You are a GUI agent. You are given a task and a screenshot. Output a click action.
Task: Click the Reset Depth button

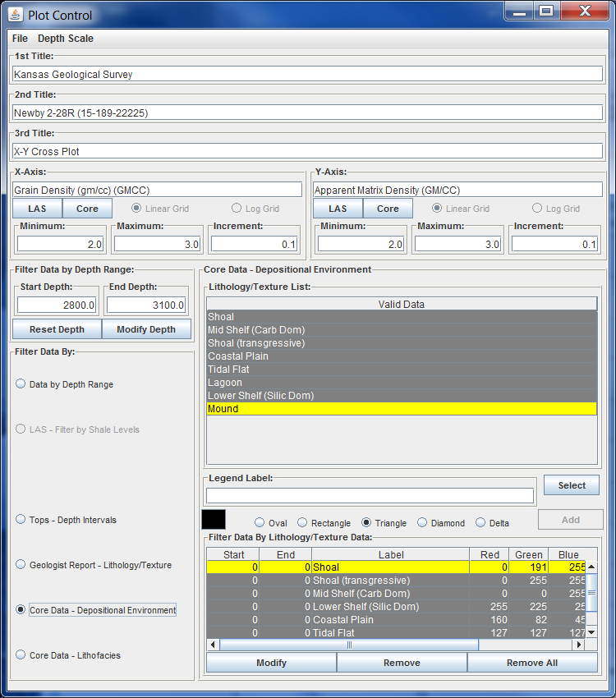[x=57, y=329]
